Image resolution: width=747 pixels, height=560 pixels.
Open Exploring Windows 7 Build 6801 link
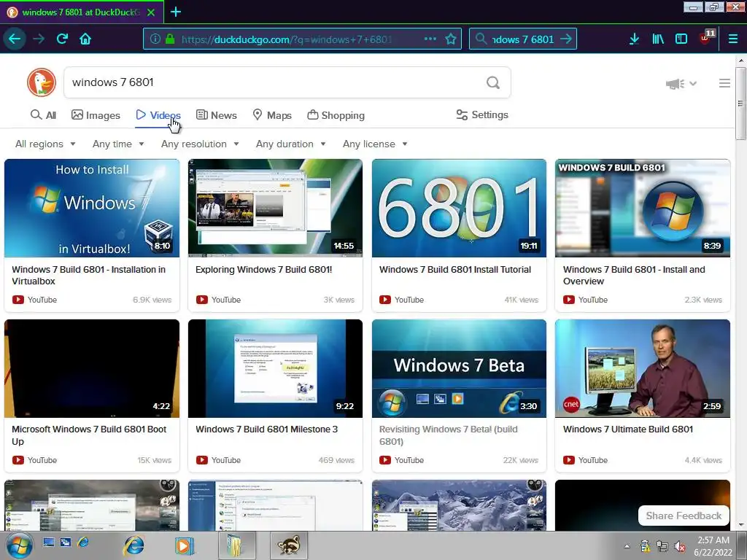point(263,270)
